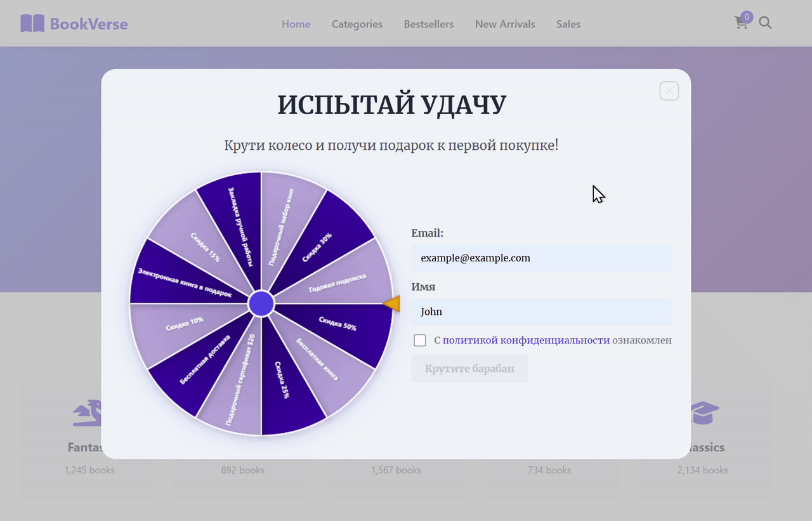The width and height of the screenshot is (812, 521).
Task: Click the BookVerse book logo icon
Action: [32, 24]
